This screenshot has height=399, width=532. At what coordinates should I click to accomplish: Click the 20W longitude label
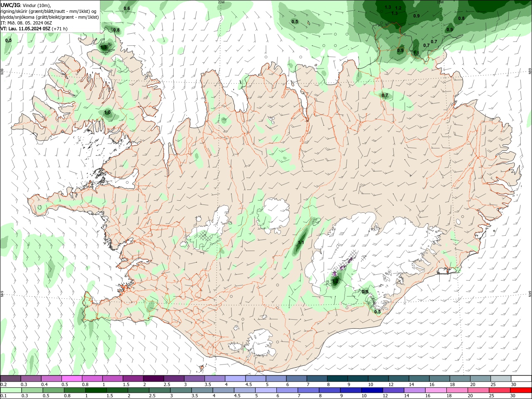click(x=221, y=2)
